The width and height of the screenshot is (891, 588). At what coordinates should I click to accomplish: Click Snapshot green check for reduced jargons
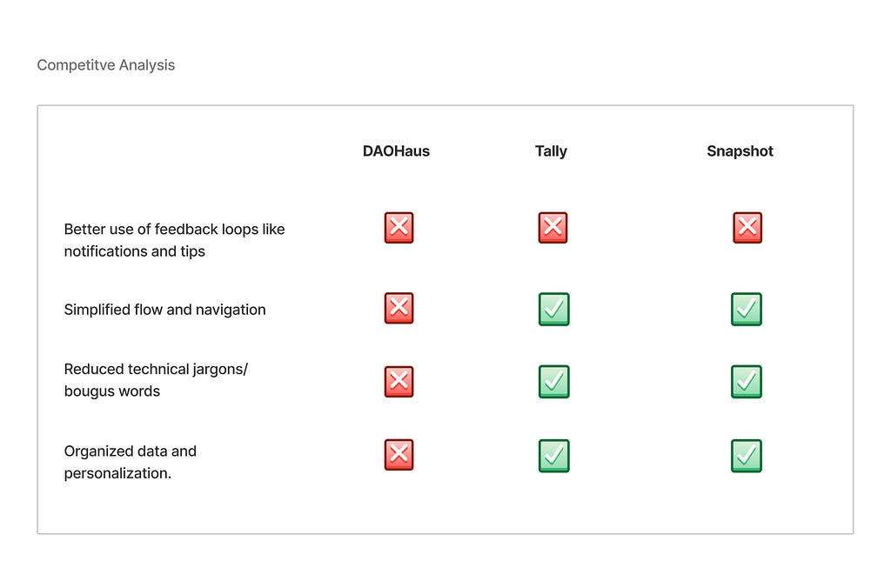pyautogui.click(x=747, y=381)
